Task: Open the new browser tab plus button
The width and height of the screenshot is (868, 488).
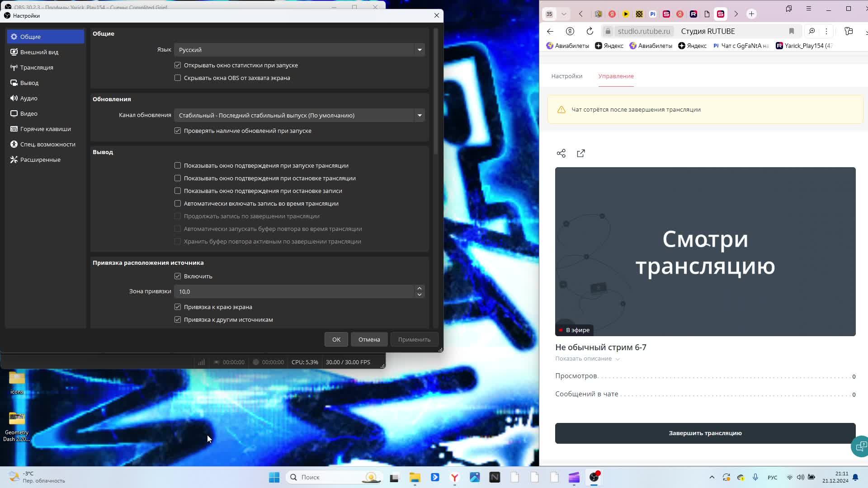Action: 751,14
